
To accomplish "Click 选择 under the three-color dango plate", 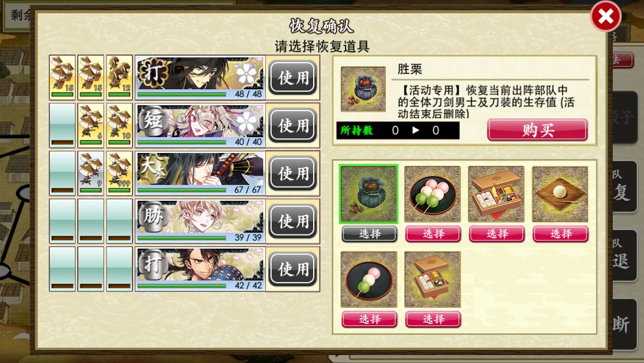I will tap(433, 234).
